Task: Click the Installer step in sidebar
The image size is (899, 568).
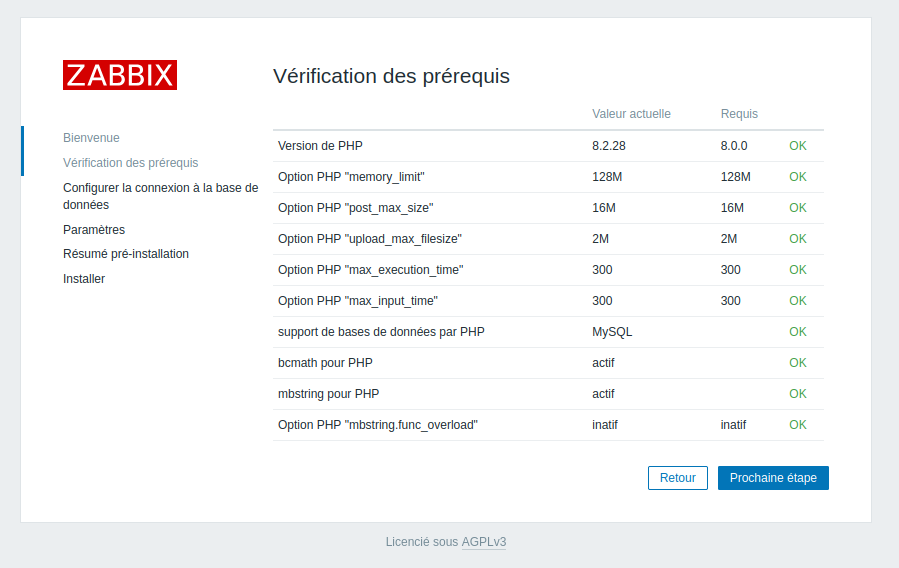Action: pos(84,279)
